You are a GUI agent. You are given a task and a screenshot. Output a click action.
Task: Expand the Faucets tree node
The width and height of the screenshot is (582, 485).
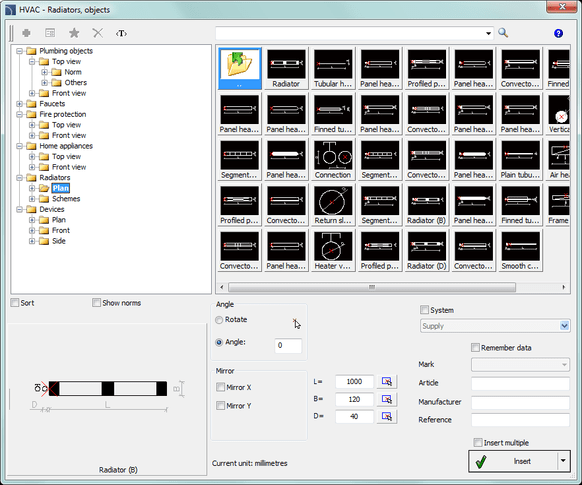20,104
